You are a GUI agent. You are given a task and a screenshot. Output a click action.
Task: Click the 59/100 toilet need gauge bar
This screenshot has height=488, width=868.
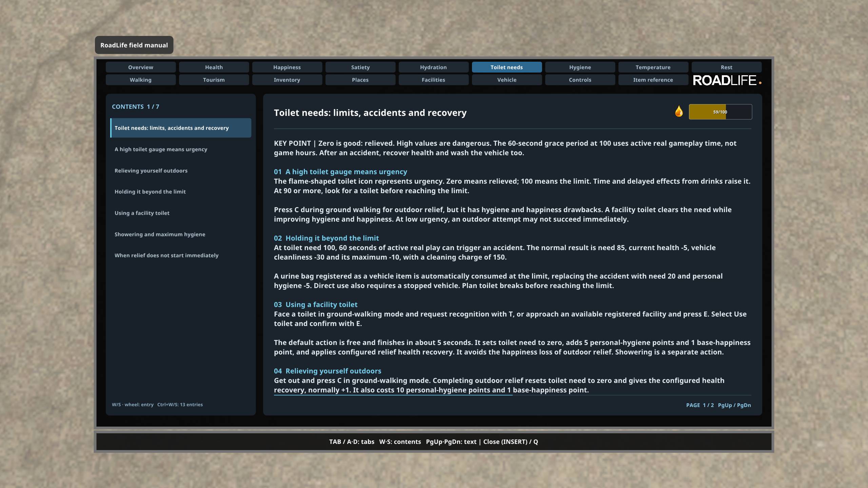click(x=720, y=112)
